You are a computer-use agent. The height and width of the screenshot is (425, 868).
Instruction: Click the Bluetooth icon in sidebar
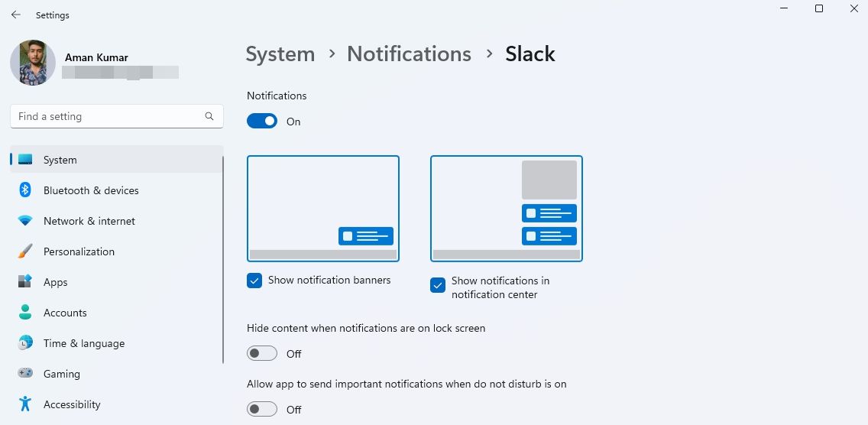click(x=25, y=190)
